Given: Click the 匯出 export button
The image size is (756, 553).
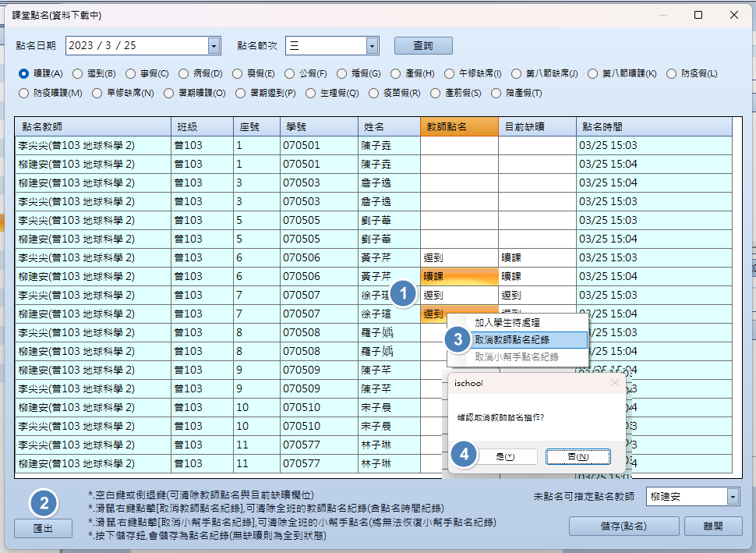Looking at the screenshot, I should [44, 528].
